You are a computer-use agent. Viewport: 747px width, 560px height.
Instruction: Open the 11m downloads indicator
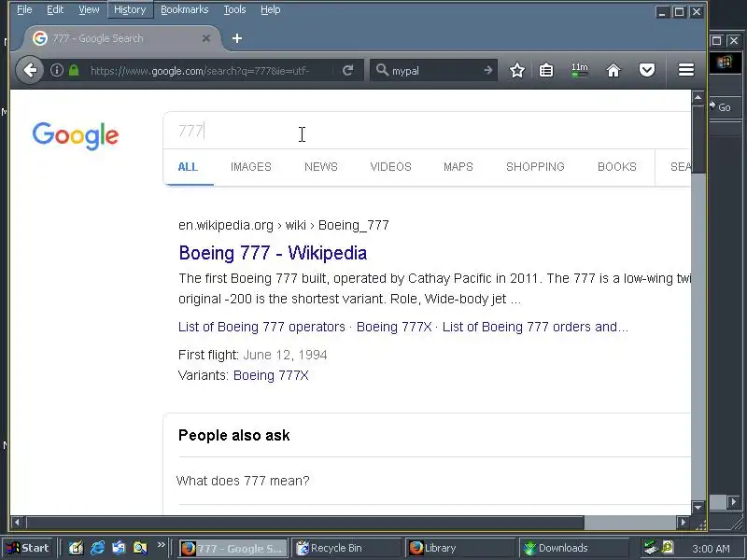(x=579, y=69)
